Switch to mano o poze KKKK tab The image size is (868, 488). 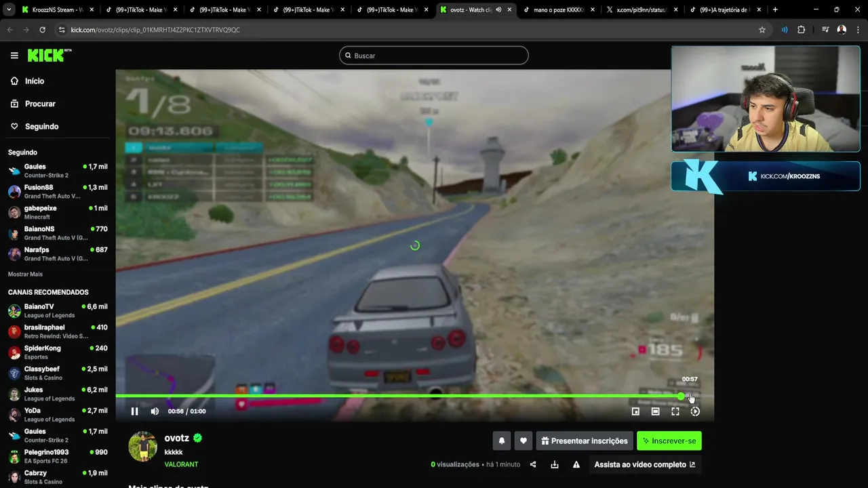coord(559,9)
